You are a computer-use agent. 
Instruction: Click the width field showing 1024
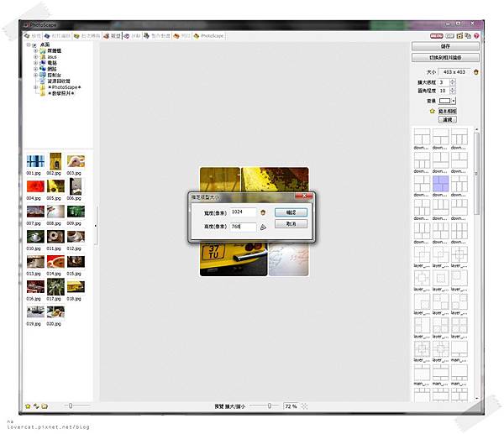point(244,212)
